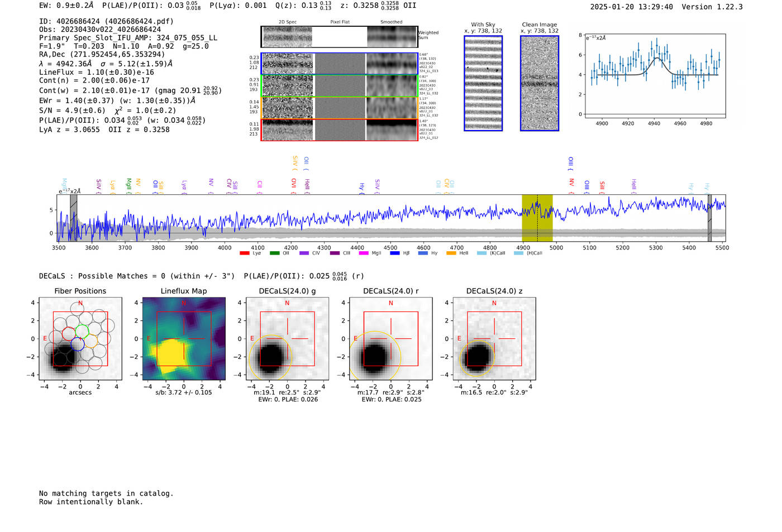Click the red Lyα legend swatch

[x=244, y=253]
